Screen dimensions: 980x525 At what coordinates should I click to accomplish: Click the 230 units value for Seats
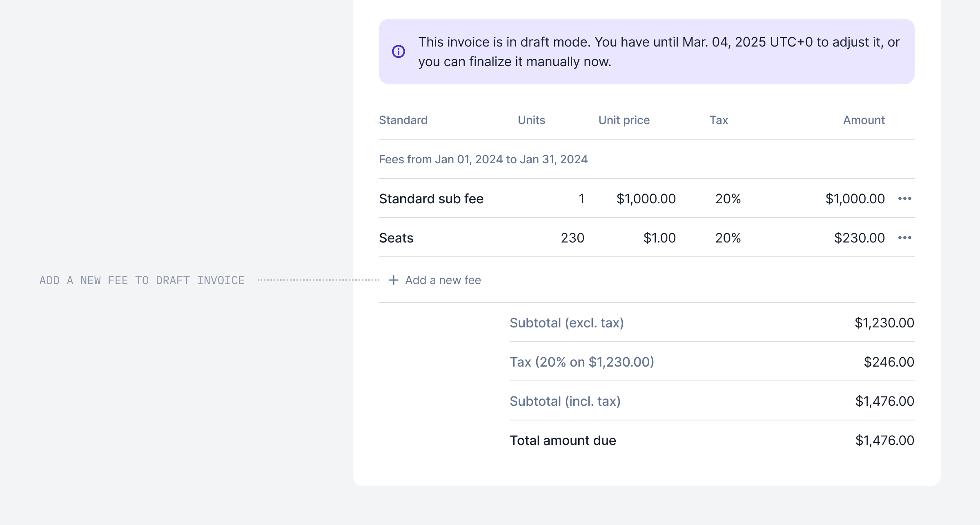point(572,238)
